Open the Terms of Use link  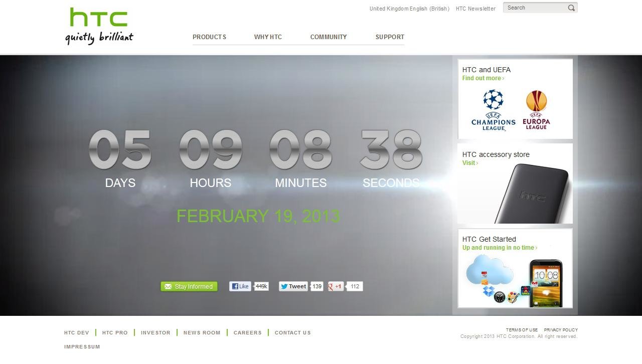(x=522, y=330)
